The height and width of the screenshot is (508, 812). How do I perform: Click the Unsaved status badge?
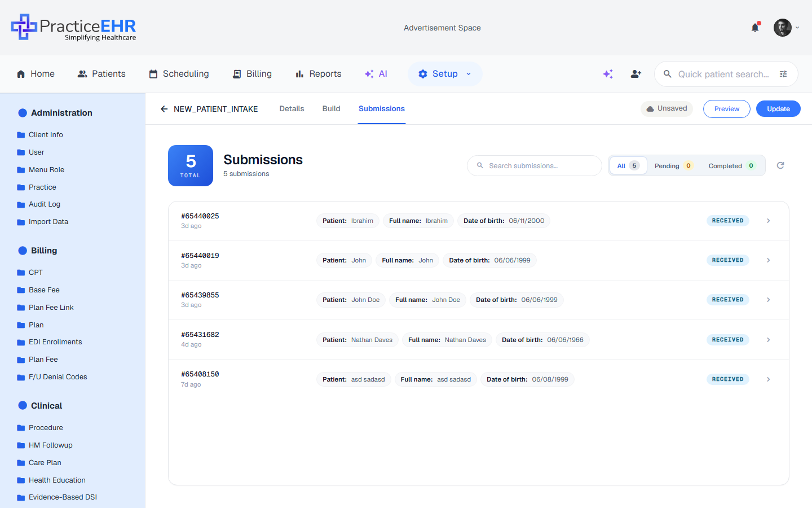(x=667, y=108)
